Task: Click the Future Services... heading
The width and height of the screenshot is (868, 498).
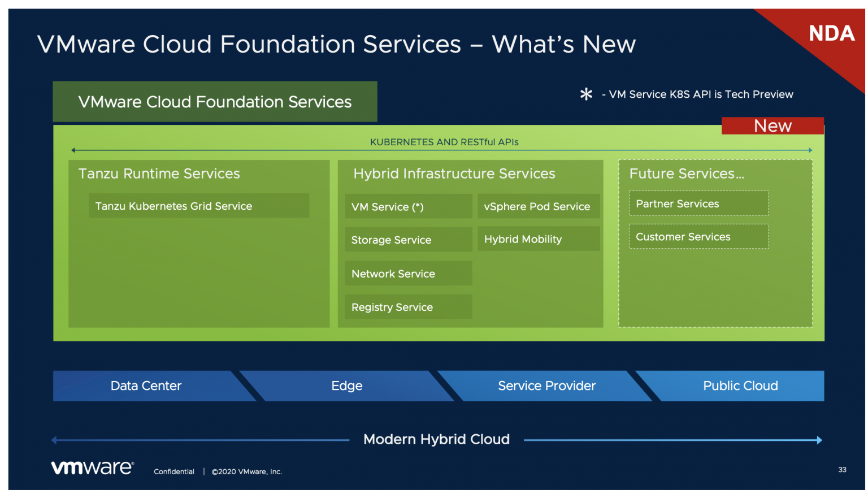Action: click(x=687, y=174)
